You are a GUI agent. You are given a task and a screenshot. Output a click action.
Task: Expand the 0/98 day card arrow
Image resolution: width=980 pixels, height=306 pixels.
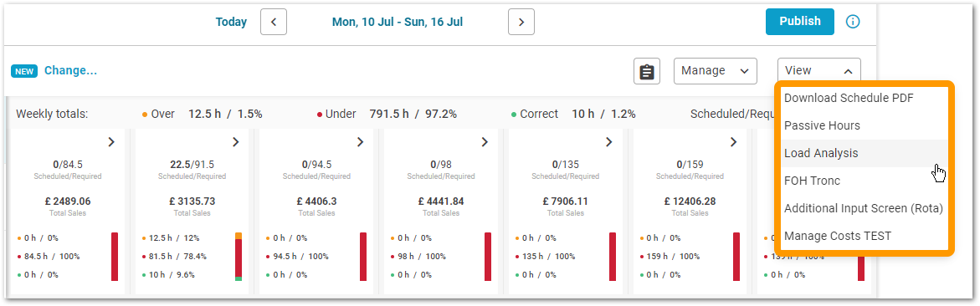coord(485,142)
